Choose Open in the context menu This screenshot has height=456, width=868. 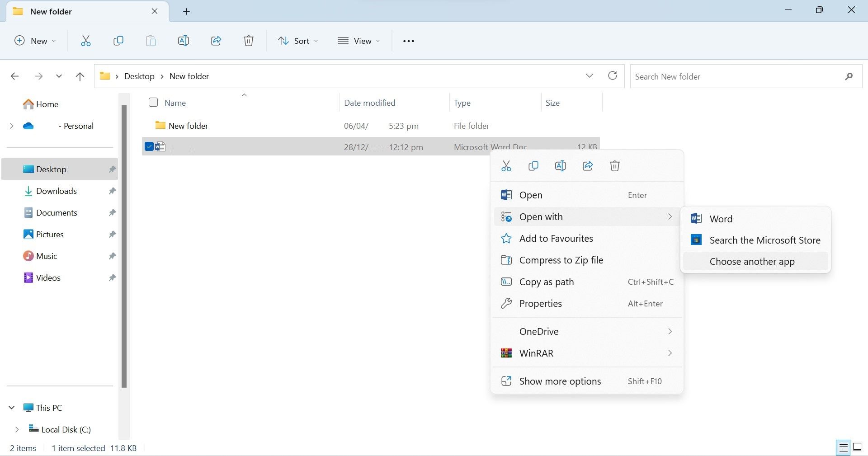pos(587,195)
